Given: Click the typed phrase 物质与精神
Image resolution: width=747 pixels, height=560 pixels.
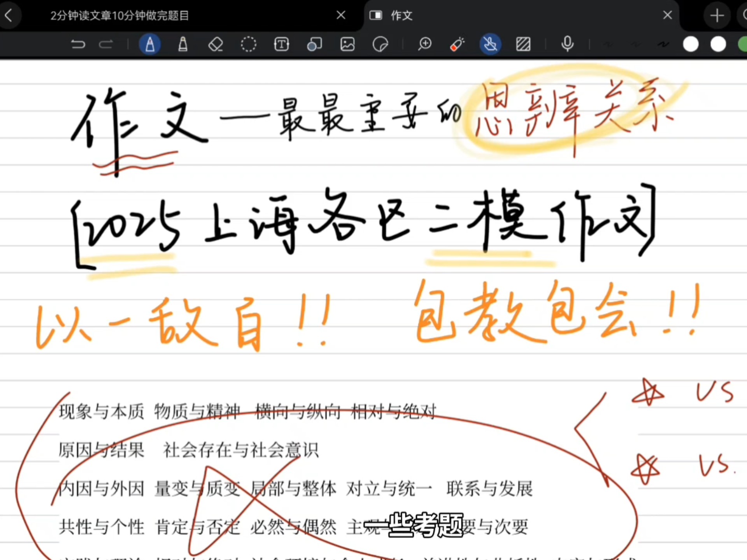Looking at the screenshot, I should click(x=197, y=411).
